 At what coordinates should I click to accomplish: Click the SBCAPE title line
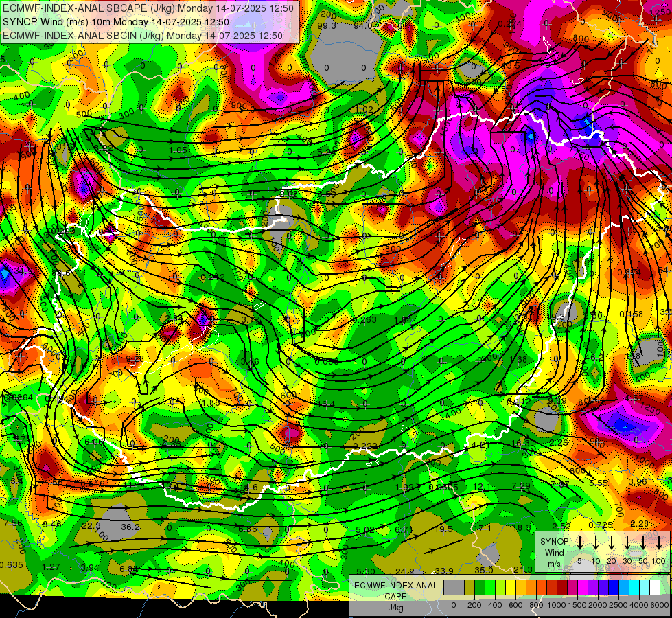tap(148, 8)
